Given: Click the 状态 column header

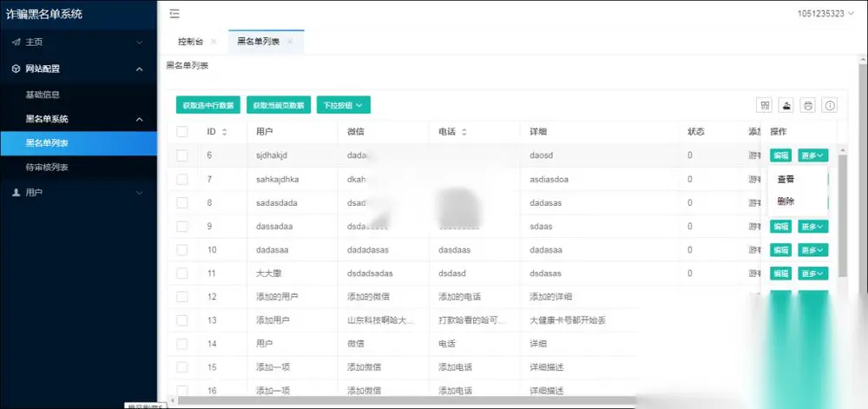Looking at the screenshot, I should coord(696,132).
